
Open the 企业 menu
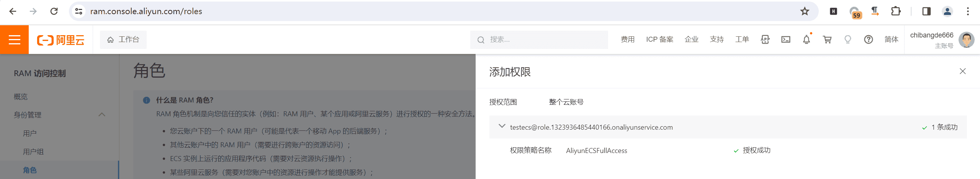[691, 39]
